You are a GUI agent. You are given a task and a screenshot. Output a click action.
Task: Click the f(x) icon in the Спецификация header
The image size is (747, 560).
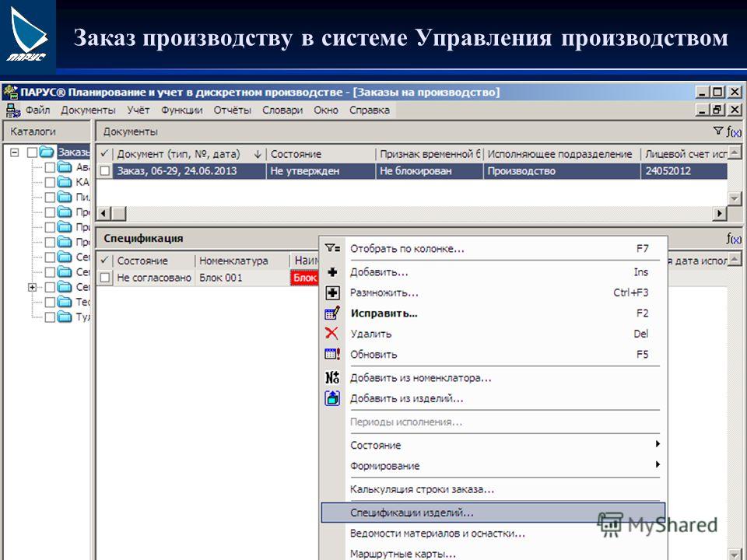(734, 238)
